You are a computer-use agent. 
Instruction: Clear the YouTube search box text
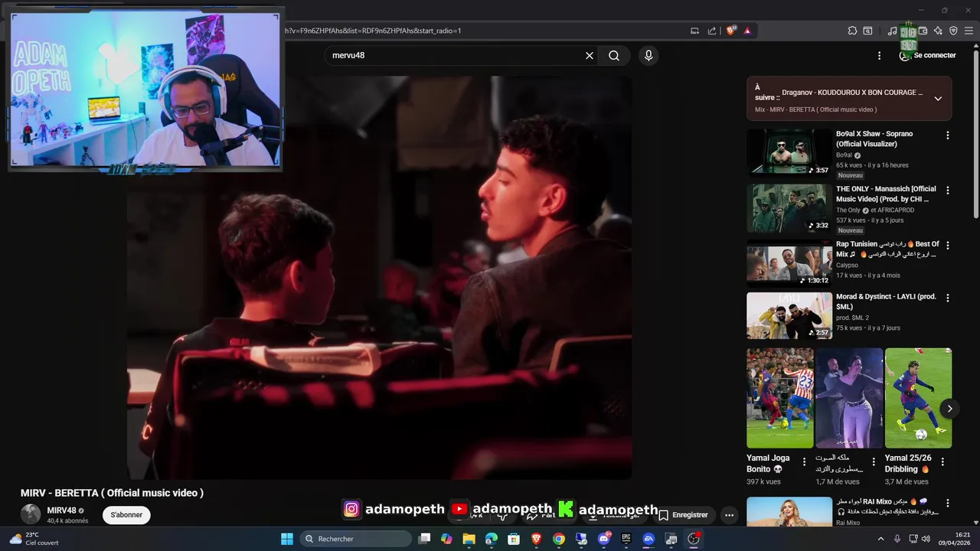[x=590, y=55]
